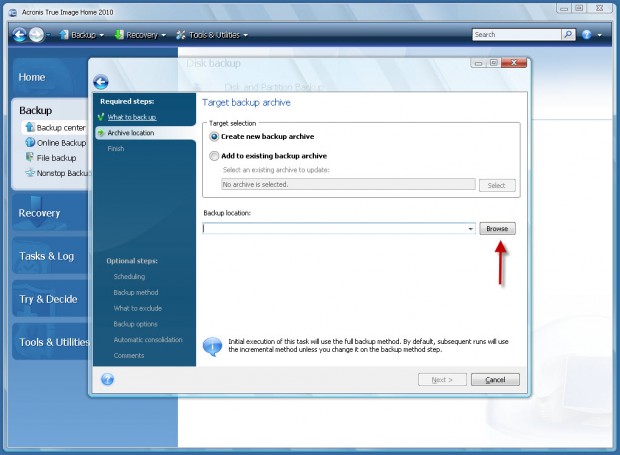Click the 'No archive is selected' field
The height and width of the screenshot is (455, 620).
click(348, 184)
